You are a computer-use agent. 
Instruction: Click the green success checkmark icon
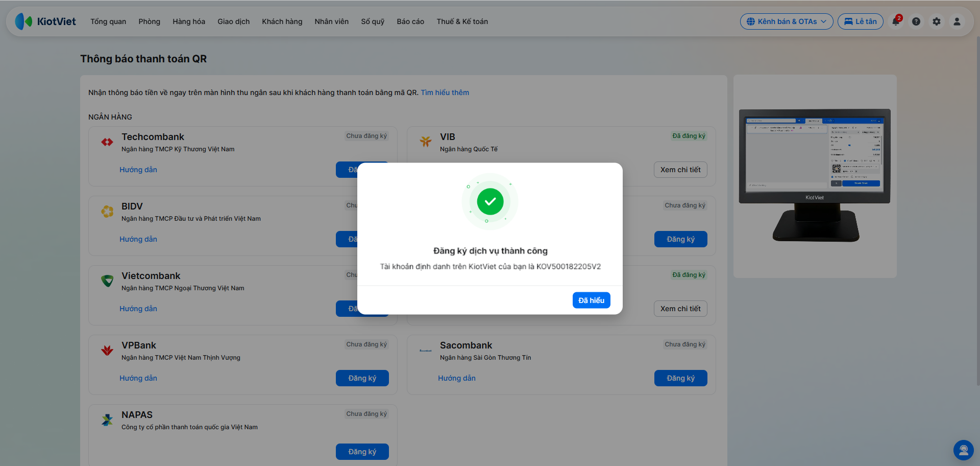pyautogui.click(x=490, y=201)
